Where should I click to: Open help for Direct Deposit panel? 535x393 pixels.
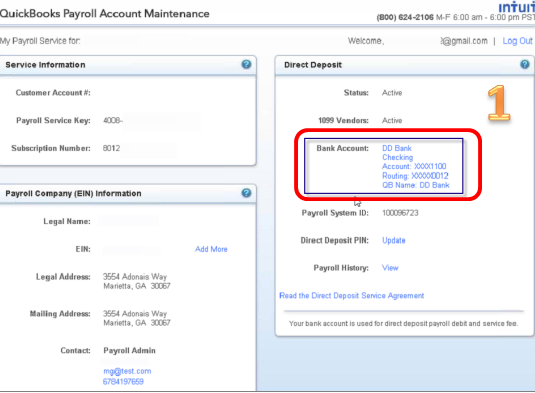coord(524,64)
